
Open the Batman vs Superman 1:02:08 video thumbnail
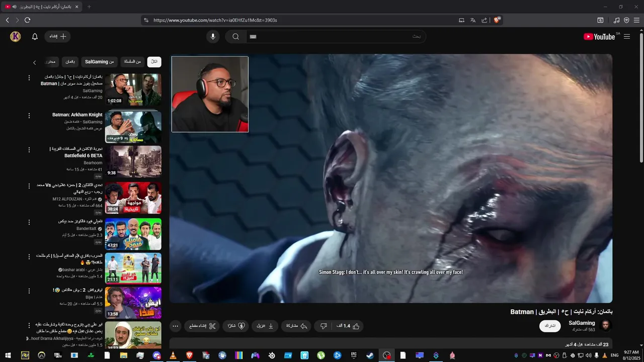[133, 89]
